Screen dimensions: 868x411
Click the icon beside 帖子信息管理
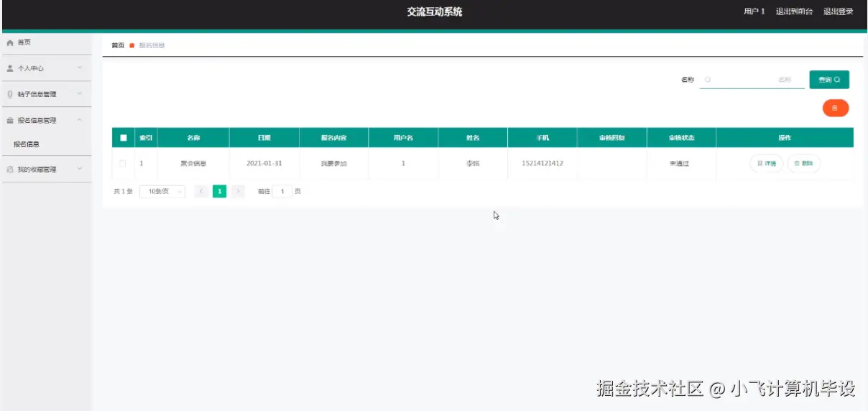[10, 94]
